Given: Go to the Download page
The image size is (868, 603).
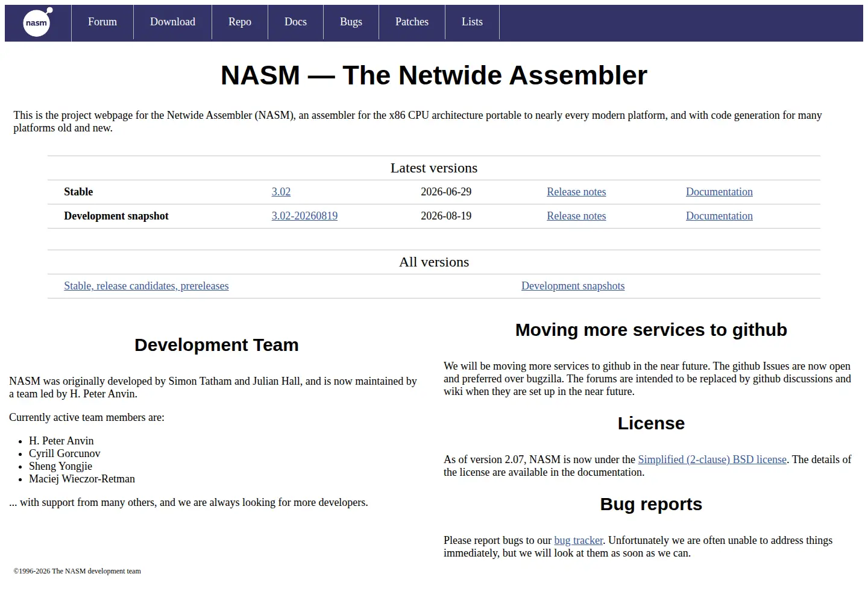Looking at the screenshot, I should (x=172, y=22).
